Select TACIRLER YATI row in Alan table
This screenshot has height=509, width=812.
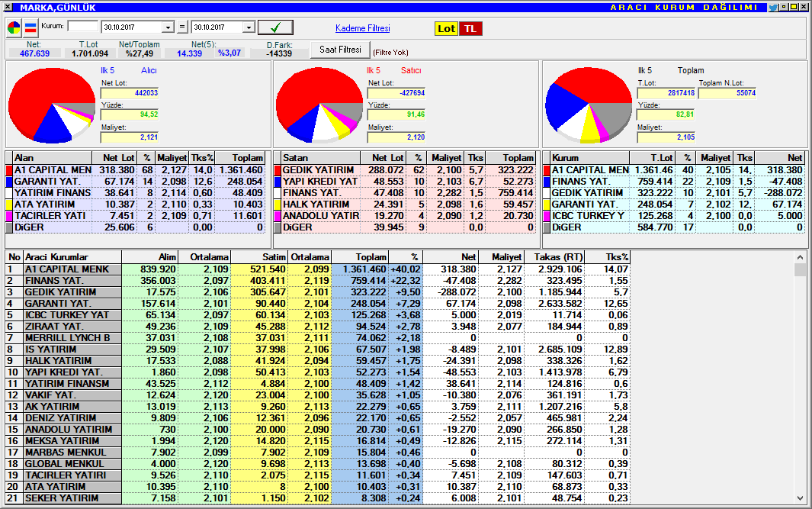point(136,216)
